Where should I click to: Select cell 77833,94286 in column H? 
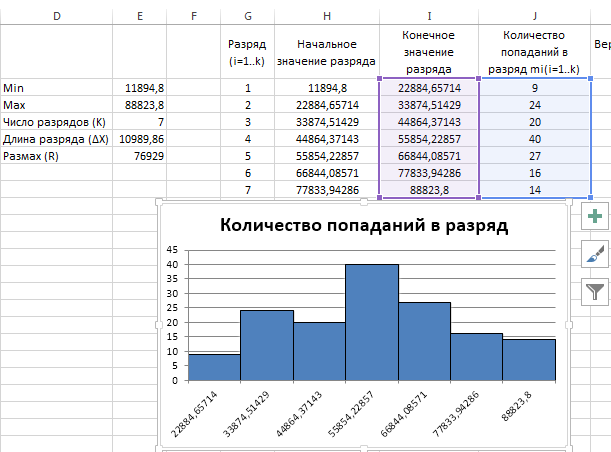tap(327, 190)
